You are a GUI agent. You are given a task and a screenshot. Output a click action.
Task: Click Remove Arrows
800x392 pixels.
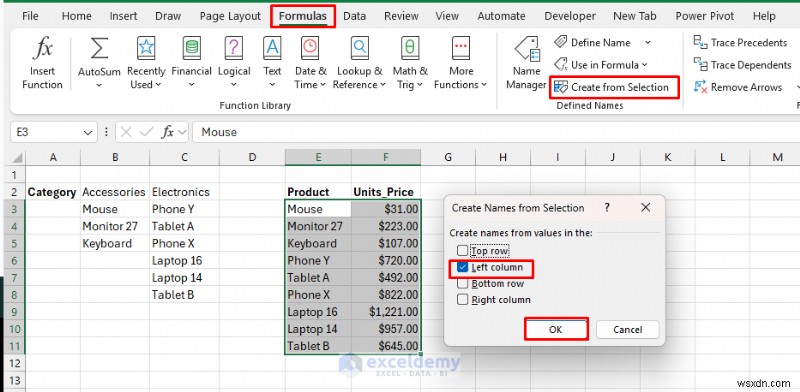(737, 87)
